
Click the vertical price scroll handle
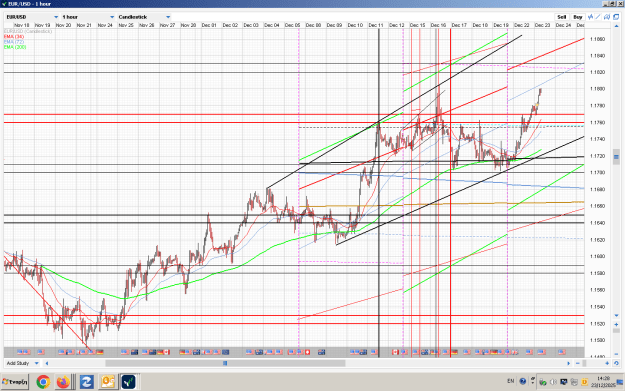tap(616, 156)
